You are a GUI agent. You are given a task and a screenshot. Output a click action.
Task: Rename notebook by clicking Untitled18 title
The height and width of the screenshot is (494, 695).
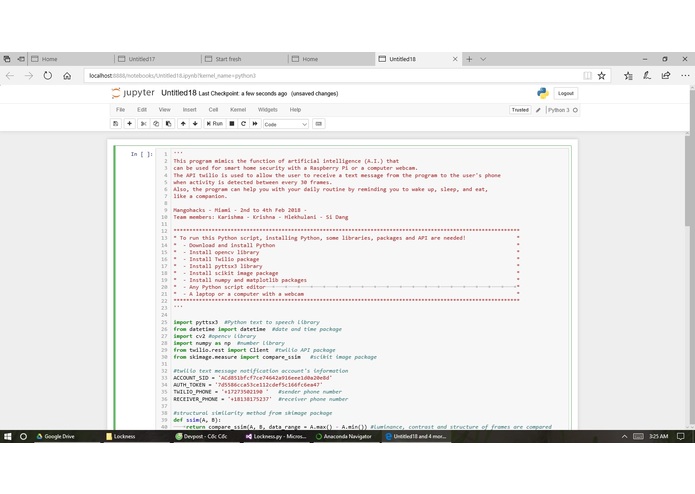click(x=179, y=93)
